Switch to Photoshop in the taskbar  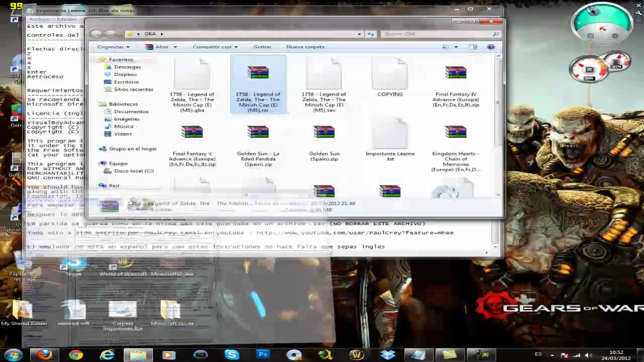(263, 355)
